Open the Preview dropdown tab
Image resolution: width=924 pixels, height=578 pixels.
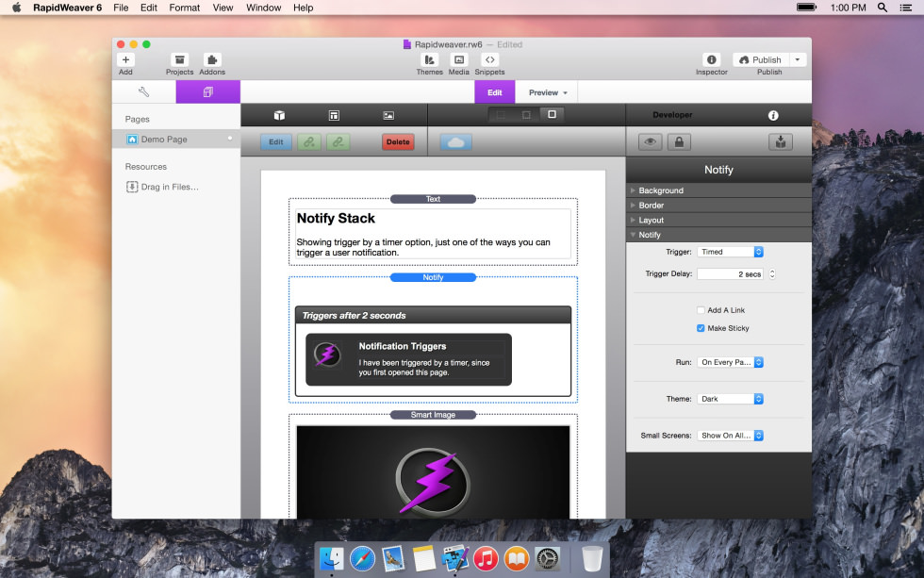548,92
